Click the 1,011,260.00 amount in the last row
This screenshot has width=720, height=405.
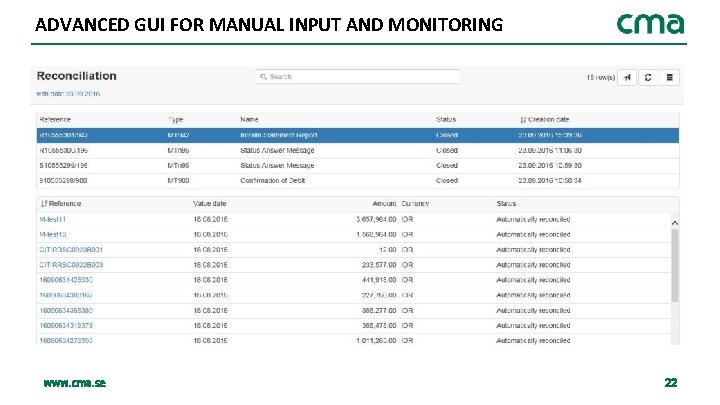[x=376, y=341]
